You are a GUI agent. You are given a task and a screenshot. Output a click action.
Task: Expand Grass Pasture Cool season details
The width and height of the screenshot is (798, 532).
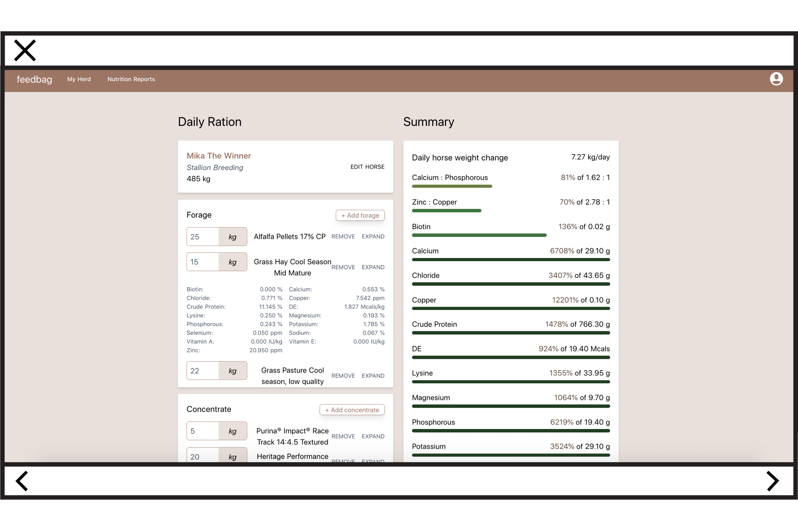[x=373, y=376]
